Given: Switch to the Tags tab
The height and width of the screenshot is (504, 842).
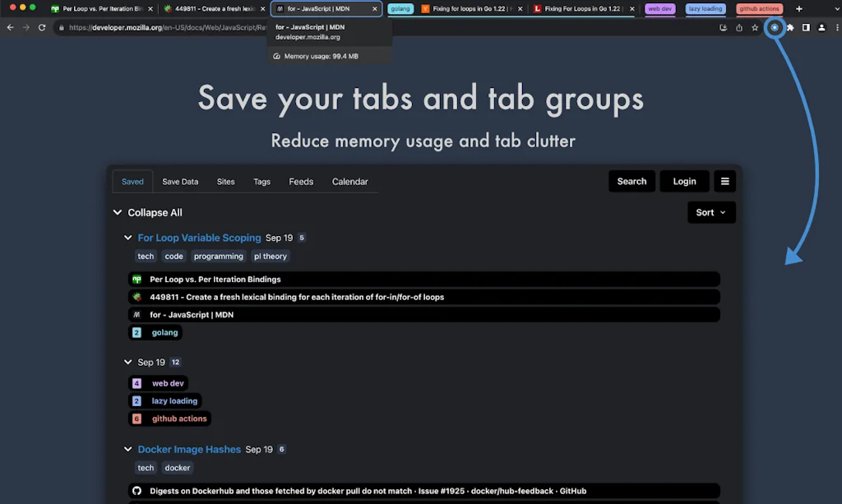Looking at the screenshot, I should 261,181.
